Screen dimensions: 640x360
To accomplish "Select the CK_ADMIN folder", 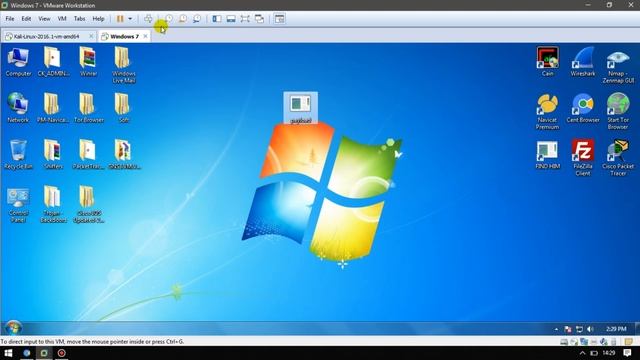I will [x=53, y=62].
